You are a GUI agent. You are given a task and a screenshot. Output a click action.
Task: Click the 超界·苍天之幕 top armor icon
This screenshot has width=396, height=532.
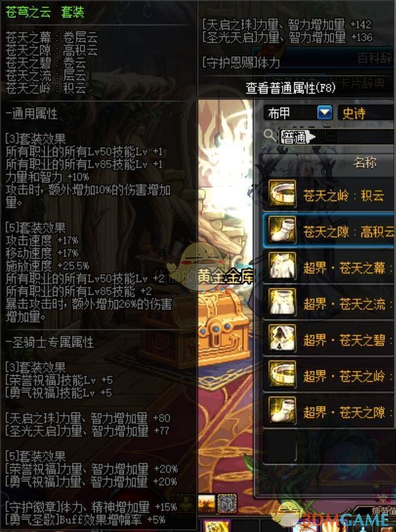(x=282, y=266)
